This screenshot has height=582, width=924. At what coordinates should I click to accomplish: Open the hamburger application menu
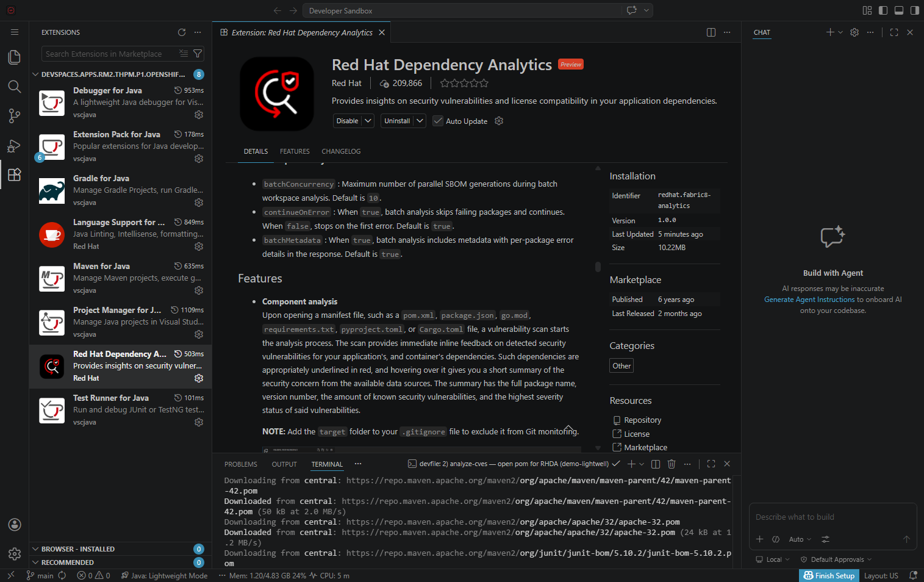[x=15, y=32]
